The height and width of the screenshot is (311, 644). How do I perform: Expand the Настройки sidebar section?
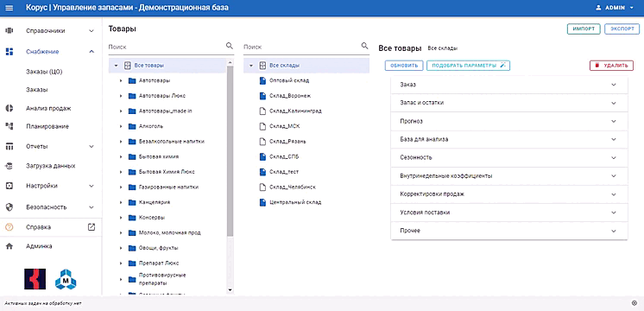pos(92,186)
